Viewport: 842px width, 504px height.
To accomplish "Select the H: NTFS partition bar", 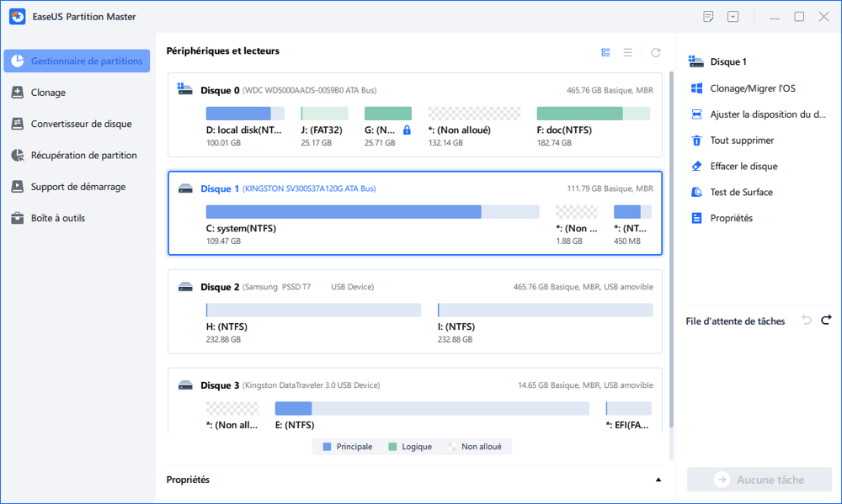I will [313, 310].
